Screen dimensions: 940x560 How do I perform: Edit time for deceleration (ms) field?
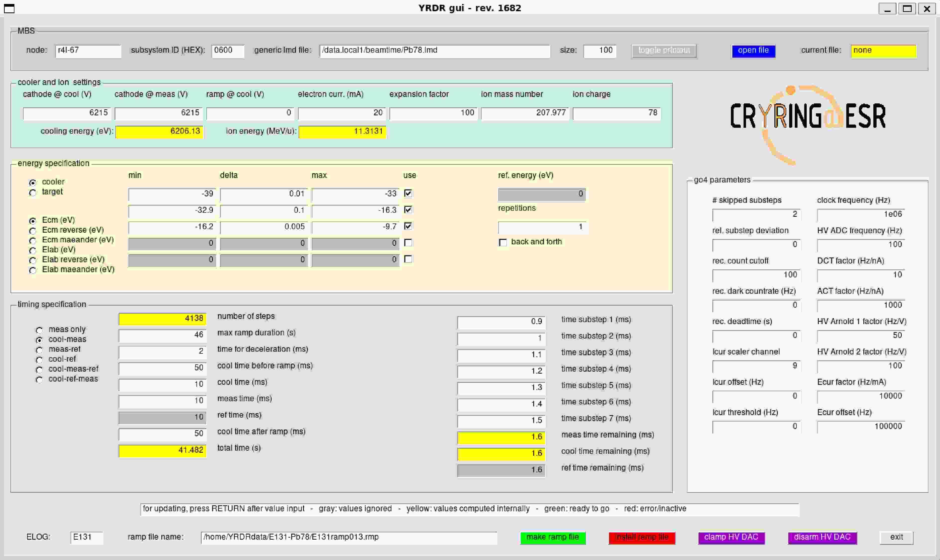click(162, 352)
